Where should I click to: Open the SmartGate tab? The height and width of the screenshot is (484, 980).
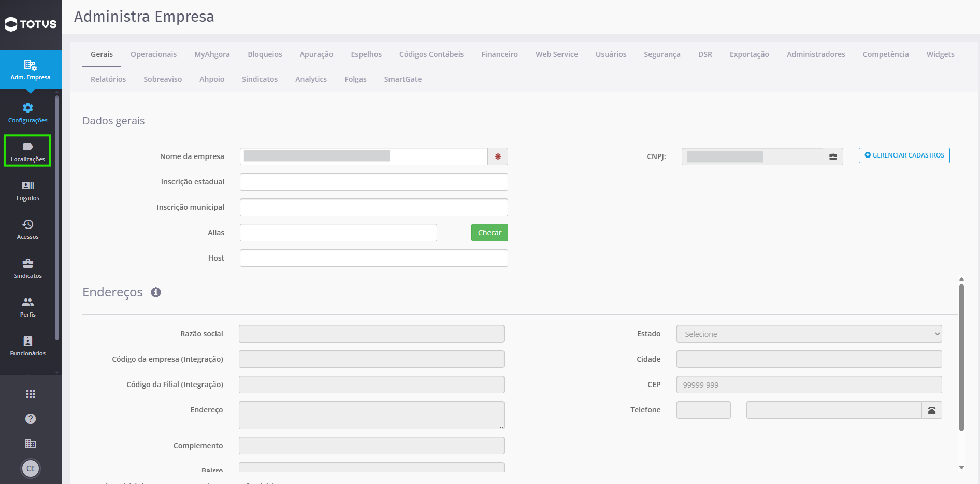[402, 79]
